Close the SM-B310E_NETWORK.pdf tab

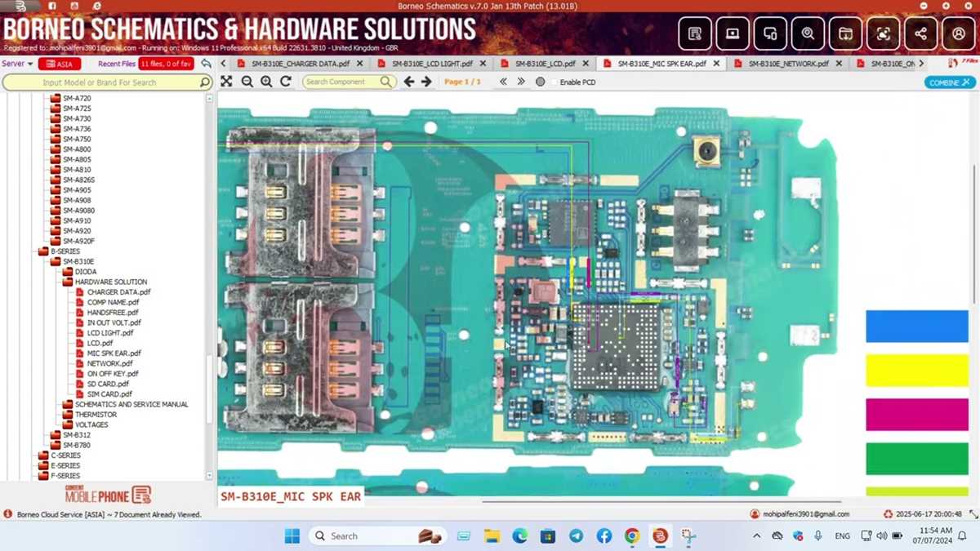839,63
